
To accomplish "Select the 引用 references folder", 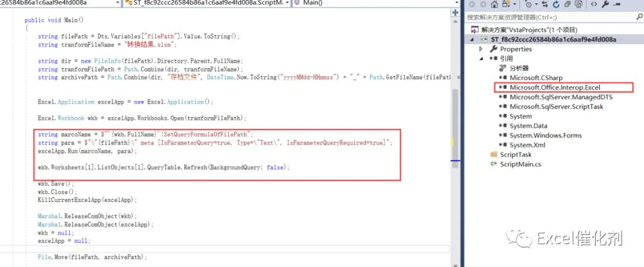I will pyautogui.click(x=506, y=59).
